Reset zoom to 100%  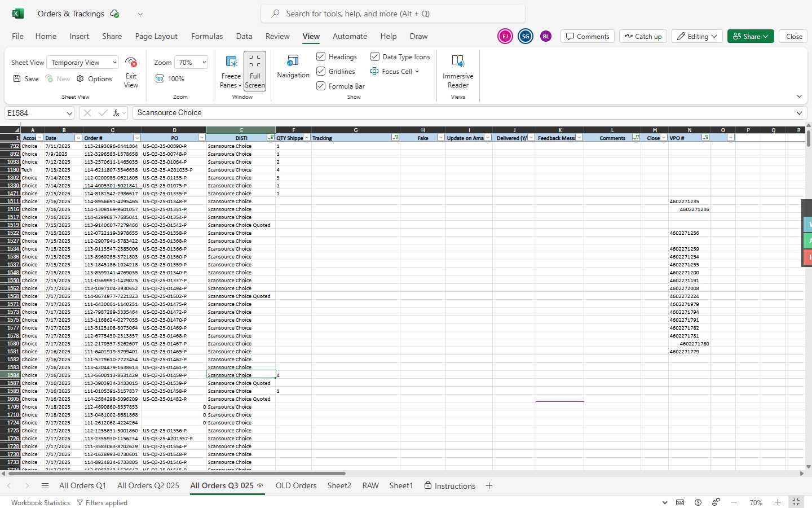coord(170,79)
